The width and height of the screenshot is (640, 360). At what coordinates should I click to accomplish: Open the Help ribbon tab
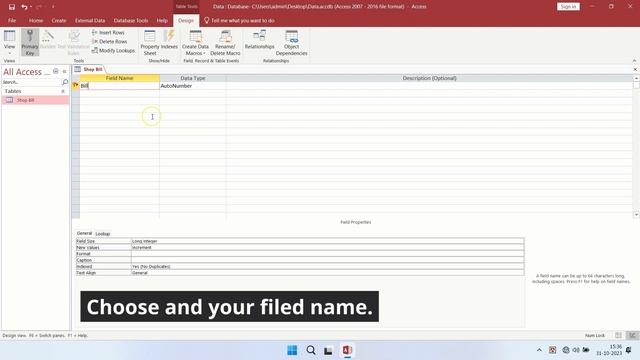point(162,20)
